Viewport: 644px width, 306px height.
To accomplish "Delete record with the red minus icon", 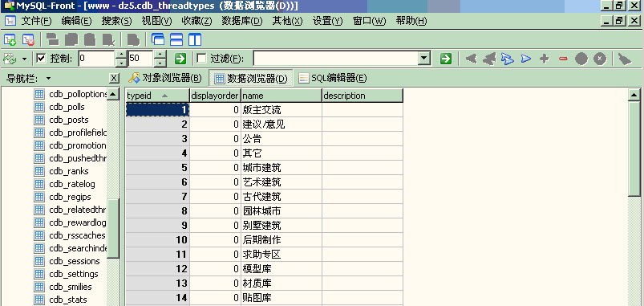I will (x=563, y=59).
